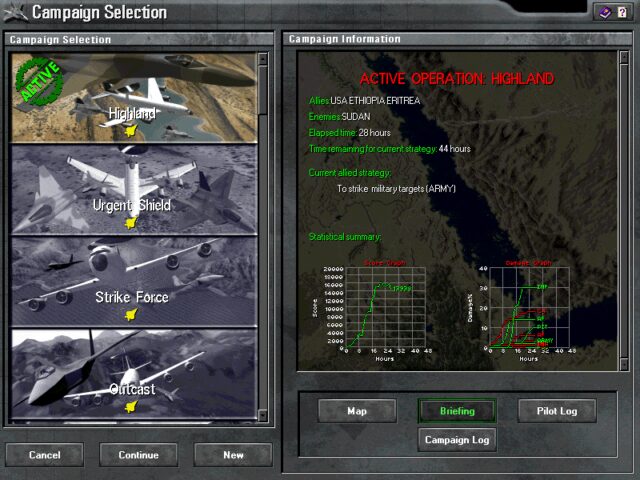This screenshot has height=480, width=640.
Task: Open the purple manual book icon
Action: pyautogui.click(x=604, y=12)
